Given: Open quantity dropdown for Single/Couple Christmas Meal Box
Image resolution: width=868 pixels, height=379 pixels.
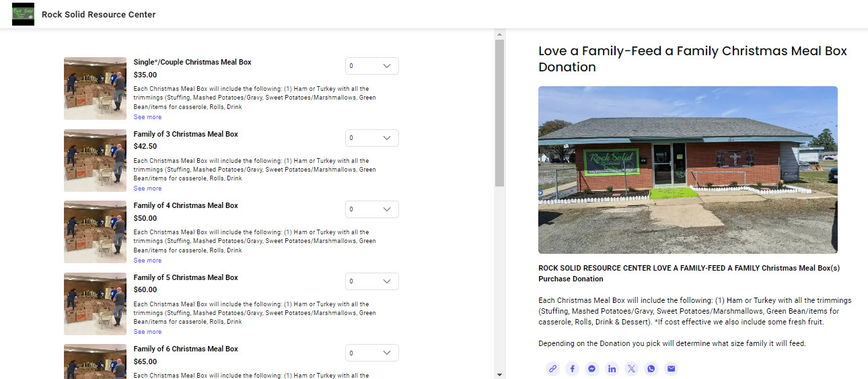Looking at the screenshot, I should pyautogui.click(x=372, y=66).
